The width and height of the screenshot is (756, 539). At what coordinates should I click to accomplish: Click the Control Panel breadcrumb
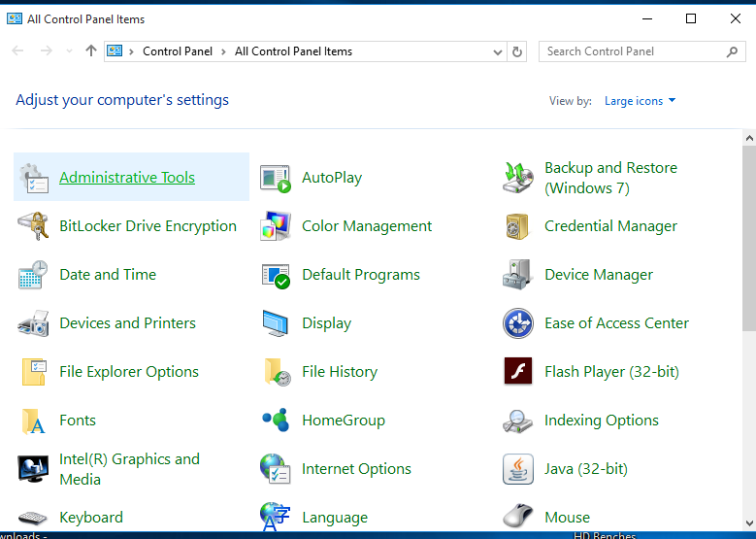pyautogui.click(x=178, y=51)
